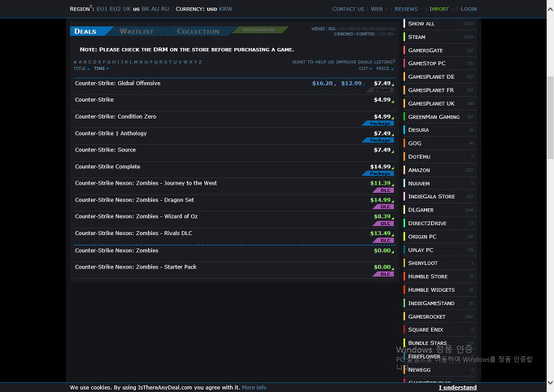Click the $14.99 price of Dragon Set
The image size is (554, 392).
point(381,200)
